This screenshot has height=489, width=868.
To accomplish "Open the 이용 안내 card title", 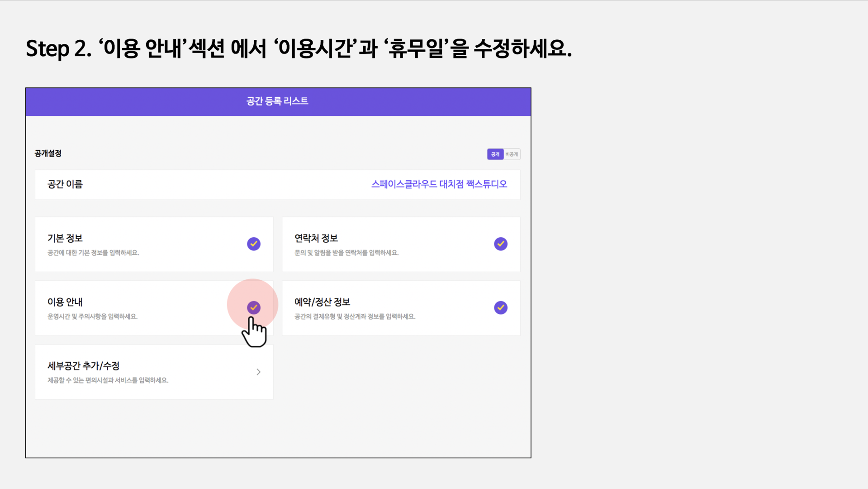I will pos(65,302).
